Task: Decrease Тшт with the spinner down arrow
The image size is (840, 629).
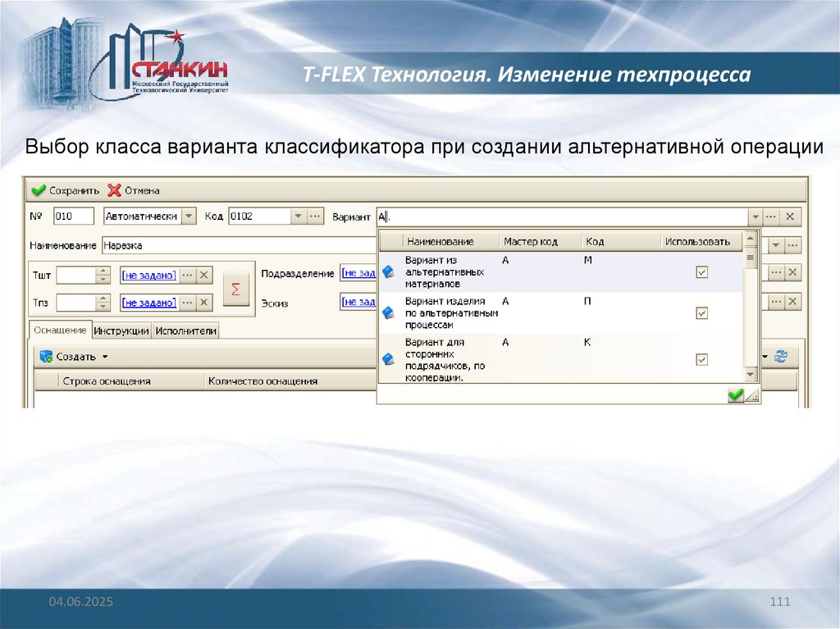Action: coord(103,279)
